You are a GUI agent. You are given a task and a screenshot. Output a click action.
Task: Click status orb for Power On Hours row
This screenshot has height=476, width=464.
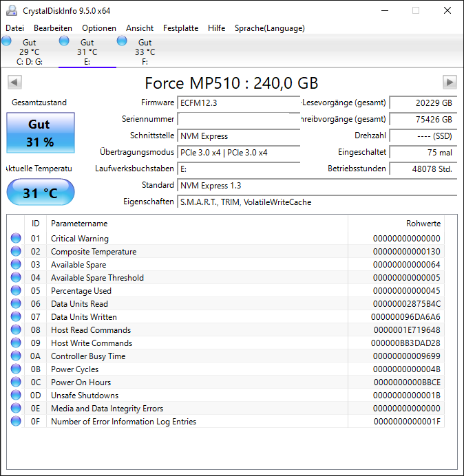16,382
